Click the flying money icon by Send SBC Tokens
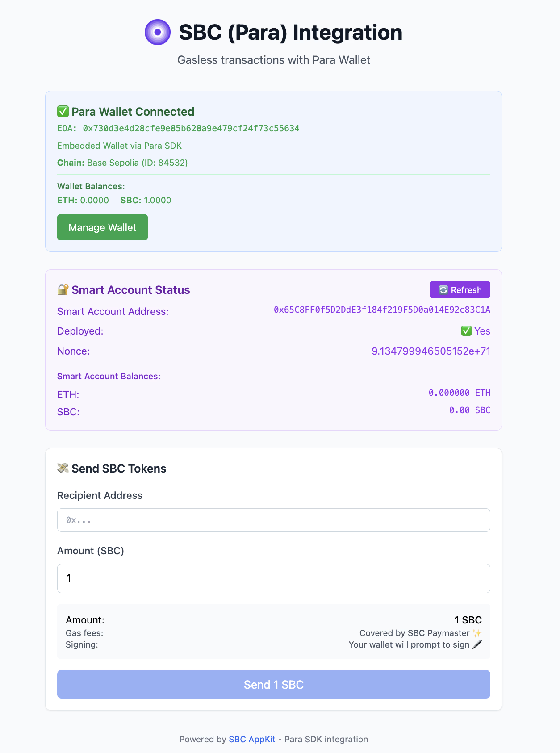This screenshot has height=753, width=560. click(63, 468)
